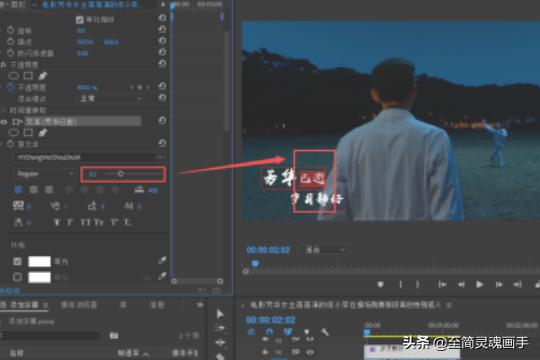Align text right
540x360 pixels.
(x=49, y=189)
